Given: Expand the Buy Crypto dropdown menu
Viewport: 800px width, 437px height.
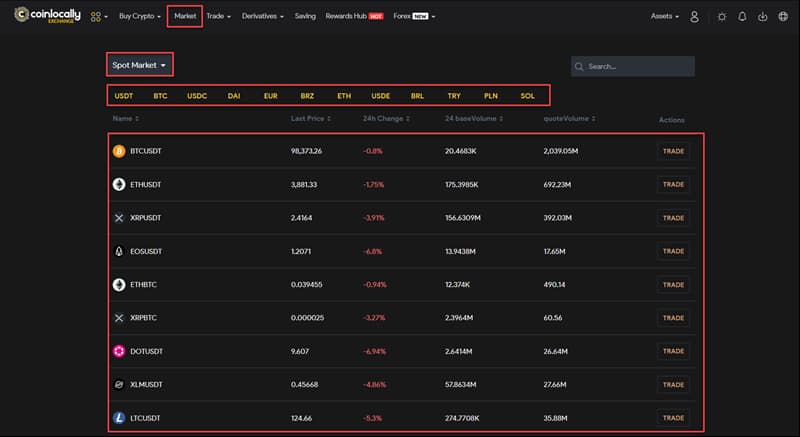Looking at the screenshot, I should (x=140, y=16).
